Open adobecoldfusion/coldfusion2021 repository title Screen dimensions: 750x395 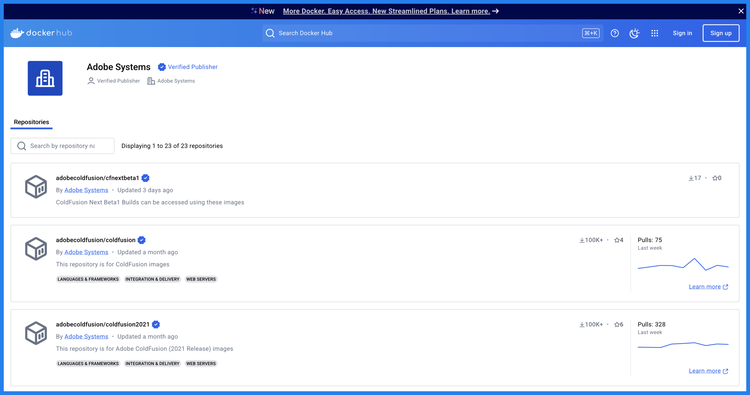(x=102, y=324)
